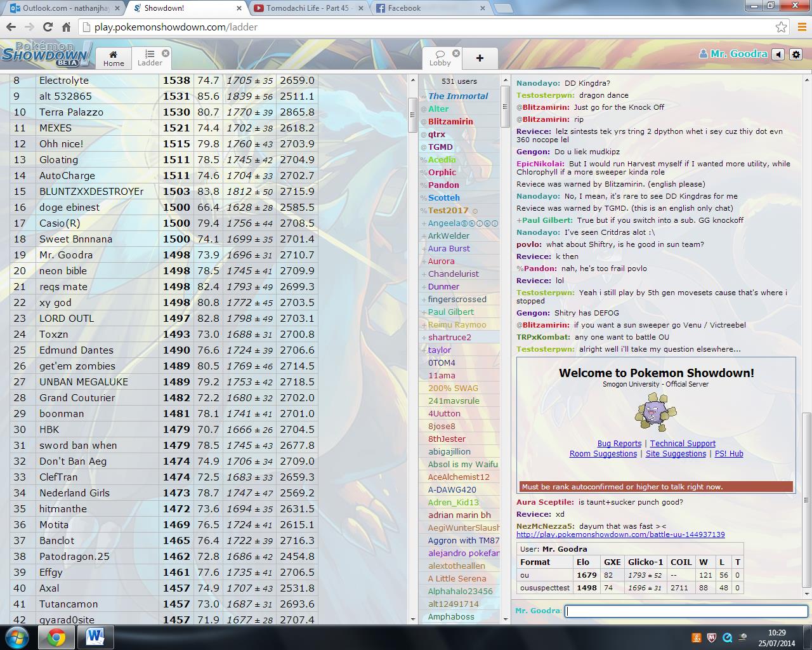Click the McAfee shield icon in the tray
Screen dimensions: 812x650
(712, 637)
